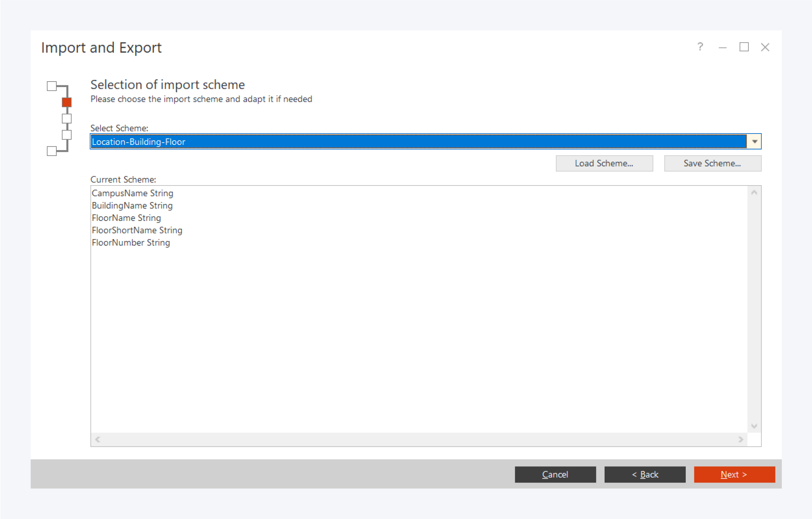Click the scrollbar up arrow of the scheme list
The height and width of the screenshot is (519, 812).
click(x=754, y=192)
